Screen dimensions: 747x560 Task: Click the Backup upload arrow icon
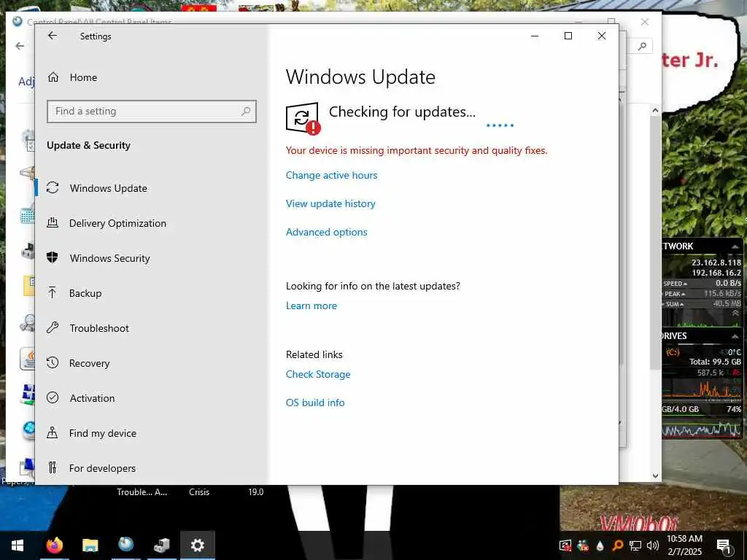(53, 292)
